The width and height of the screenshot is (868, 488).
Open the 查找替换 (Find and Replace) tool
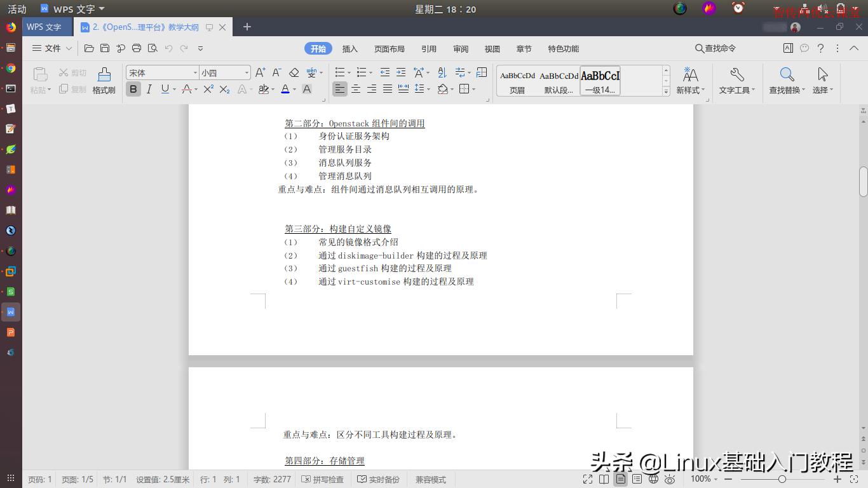tap(787, 81)
